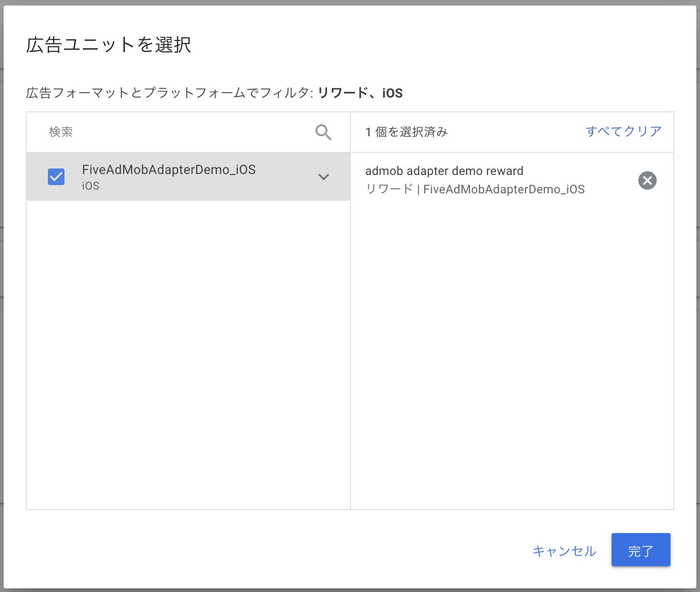Image resolution: width=700 pixels, height=592 pixels.
Task: Click the 広告ユニットを選択 dialog title
Action: pos(109,45)
